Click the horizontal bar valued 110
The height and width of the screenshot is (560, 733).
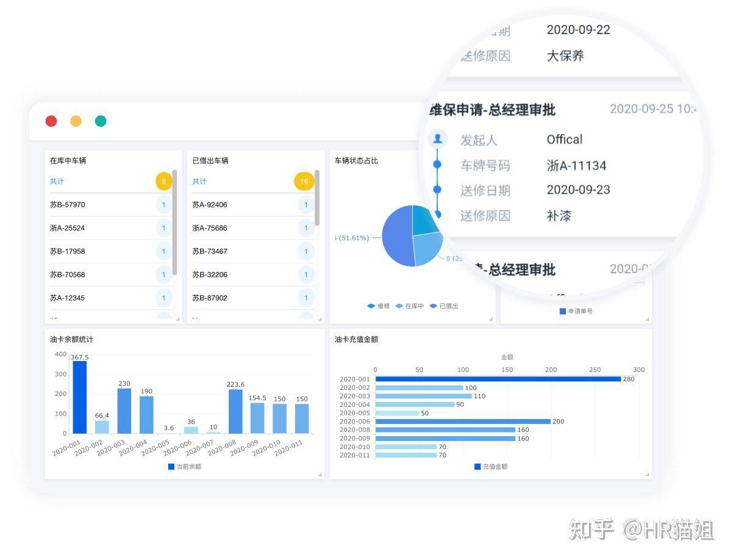423,396
